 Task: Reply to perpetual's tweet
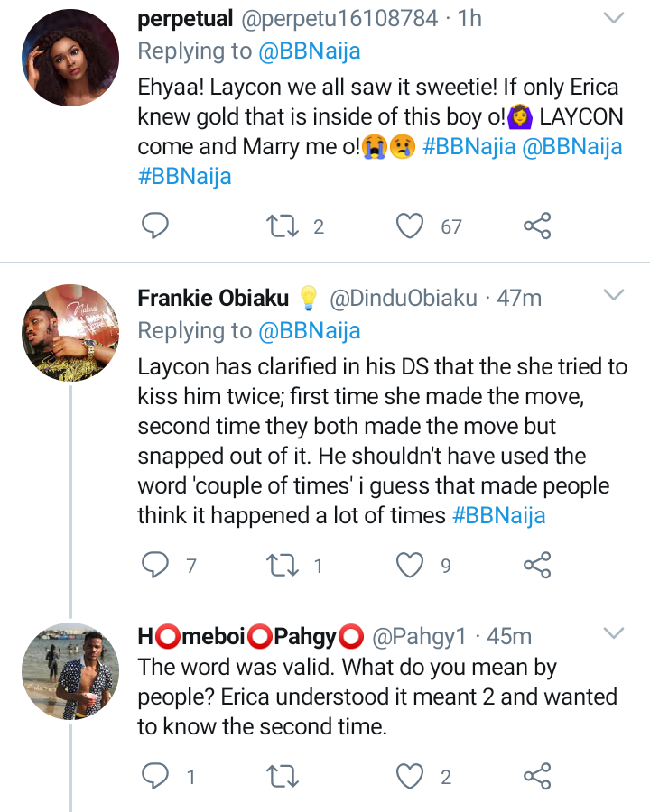(155, 226)
